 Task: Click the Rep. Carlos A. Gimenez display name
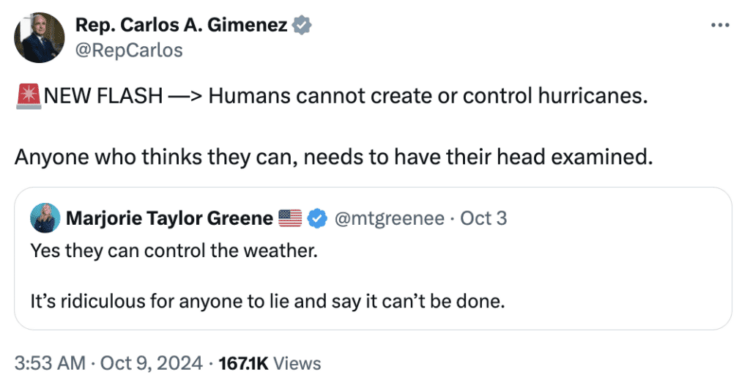tap(181, 26)
